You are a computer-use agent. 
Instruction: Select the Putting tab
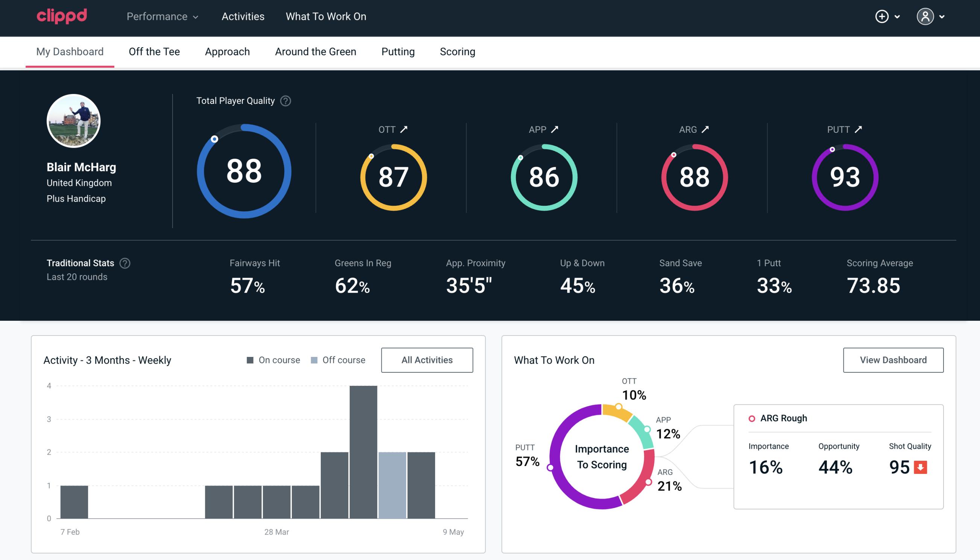[398, 52]
